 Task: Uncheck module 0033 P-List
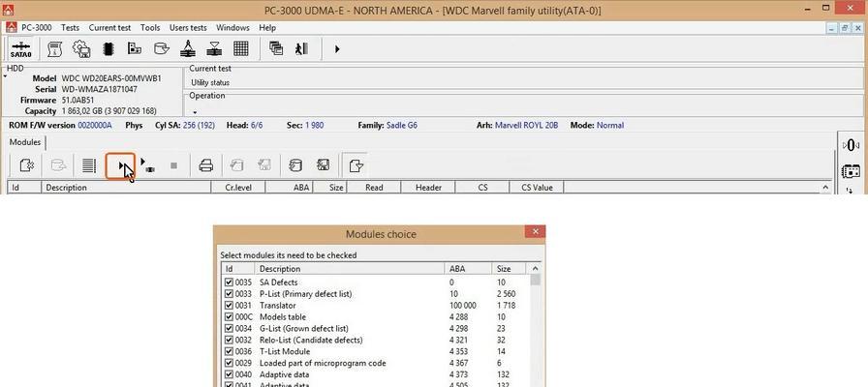(x=230, y=293)
